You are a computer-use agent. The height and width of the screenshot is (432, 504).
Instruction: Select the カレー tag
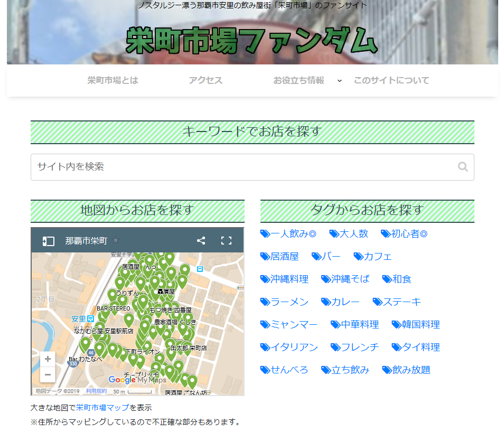[x=340, y=302]
